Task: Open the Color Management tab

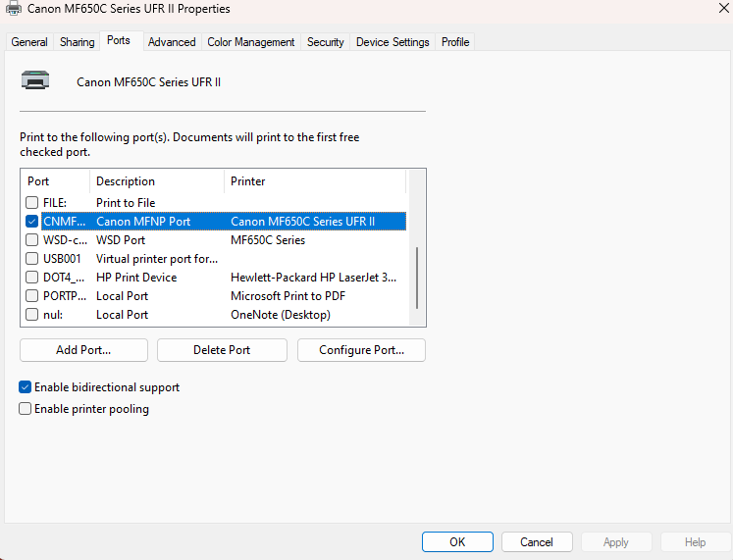Action: tap(251, 42)
